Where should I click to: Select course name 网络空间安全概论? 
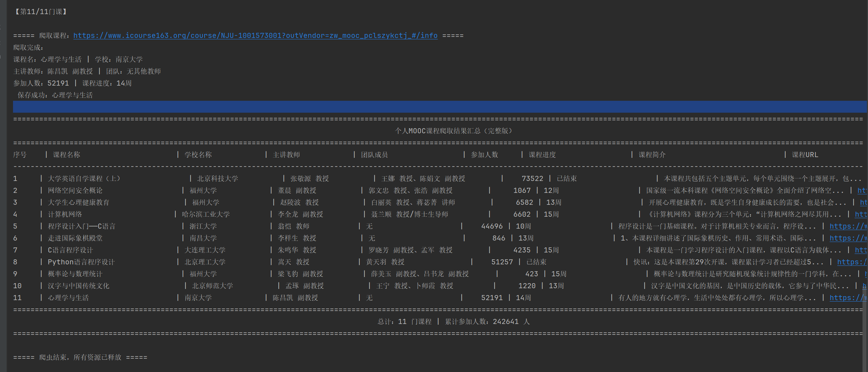75,190
